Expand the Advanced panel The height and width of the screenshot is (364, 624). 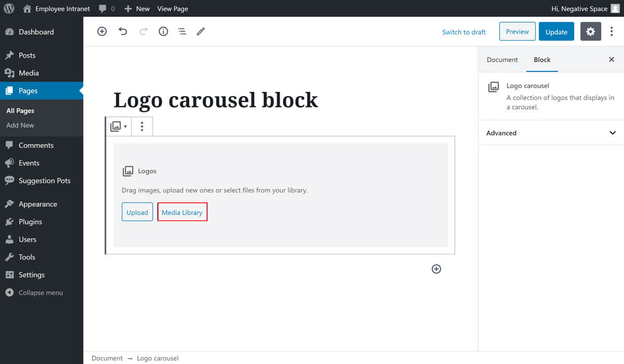[x=551, y=133]
